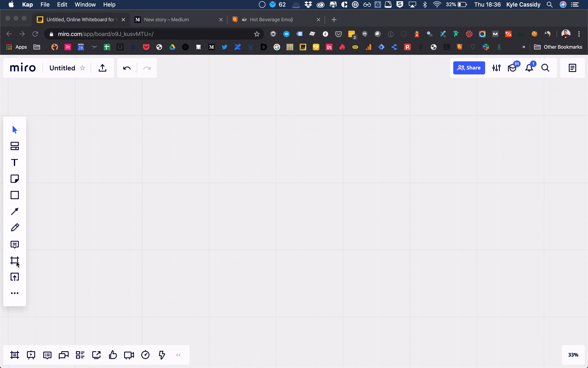
Task: Open the 33% zoom level control
Action: coord(573,355)
